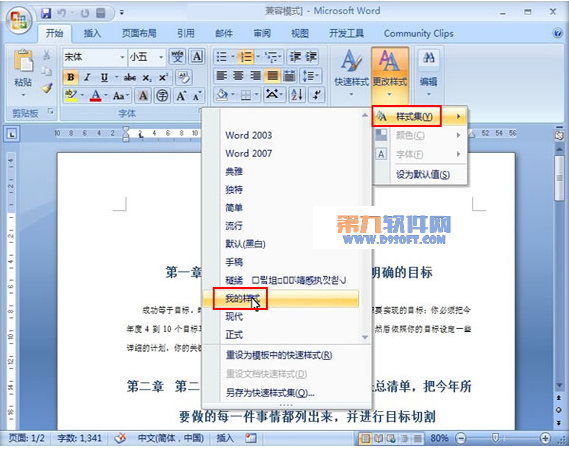Screen dimensions: 569x450
Task: Open the font size dropdown 小五
Action: 161,57
